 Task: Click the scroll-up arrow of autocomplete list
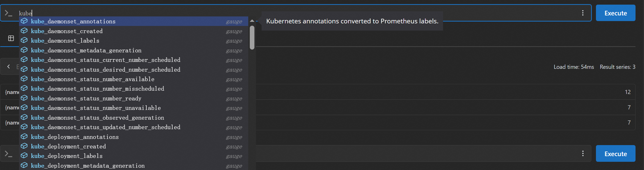pyautogui.click(x=252, y=21)
